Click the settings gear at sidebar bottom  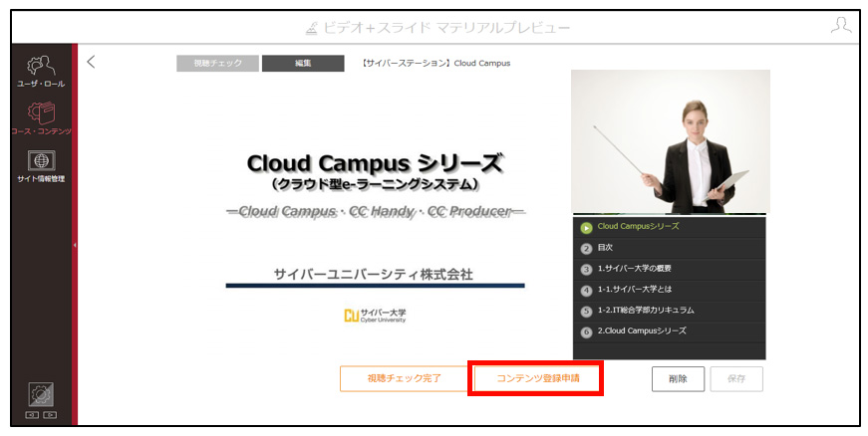point(41,394)
